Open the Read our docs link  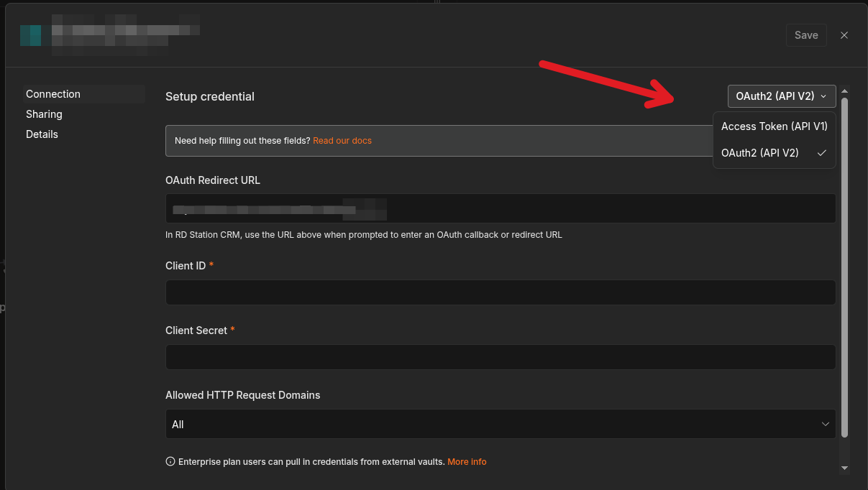tap(342, 141)
